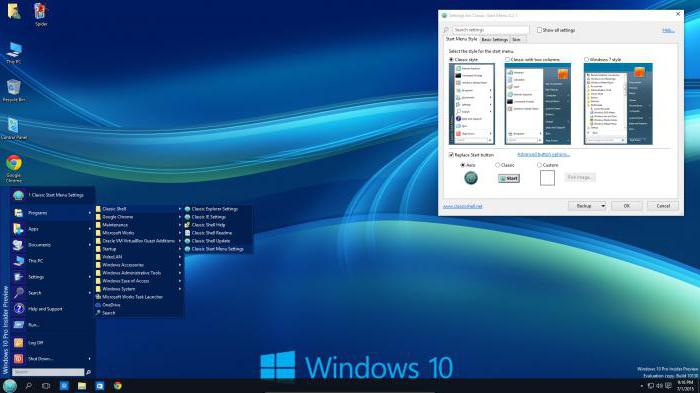Open Help and Support in start menu
Image resolution: width=700 pixels, height=393 pixels.
click(x=53, y=309)
